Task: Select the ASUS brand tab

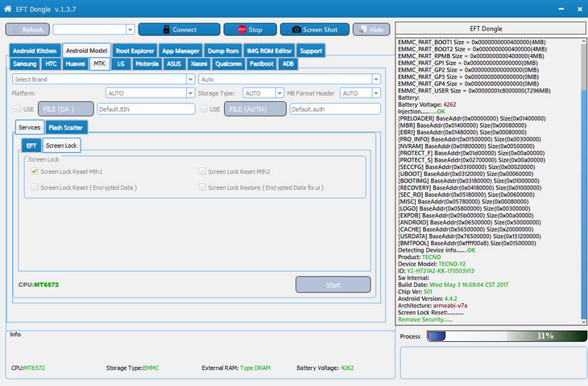Action: tap(174, 64)
